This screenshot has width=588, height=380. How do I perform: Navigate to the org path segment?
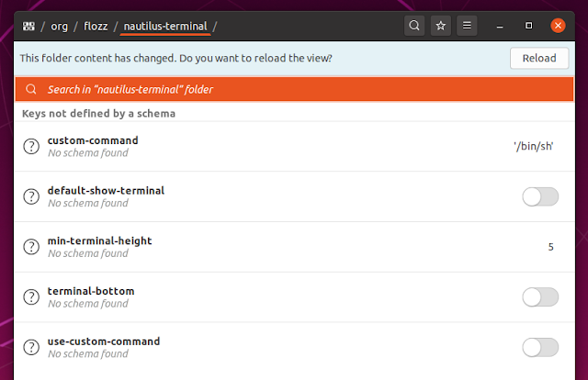click(59, 27)
